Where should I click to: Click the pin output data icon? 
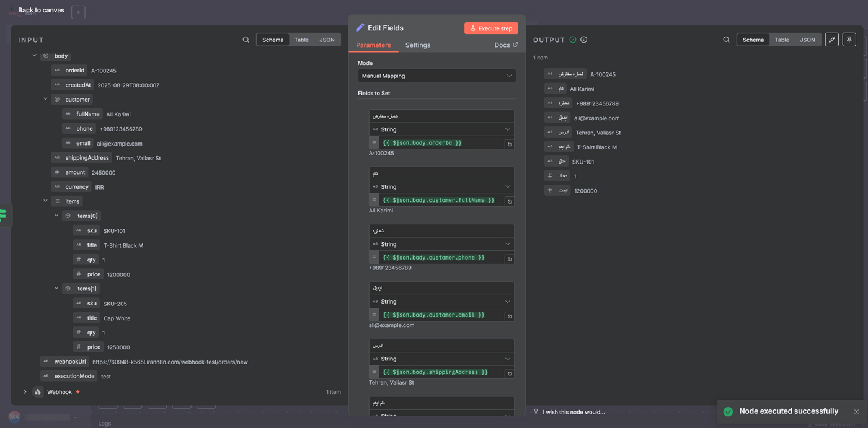849,40
